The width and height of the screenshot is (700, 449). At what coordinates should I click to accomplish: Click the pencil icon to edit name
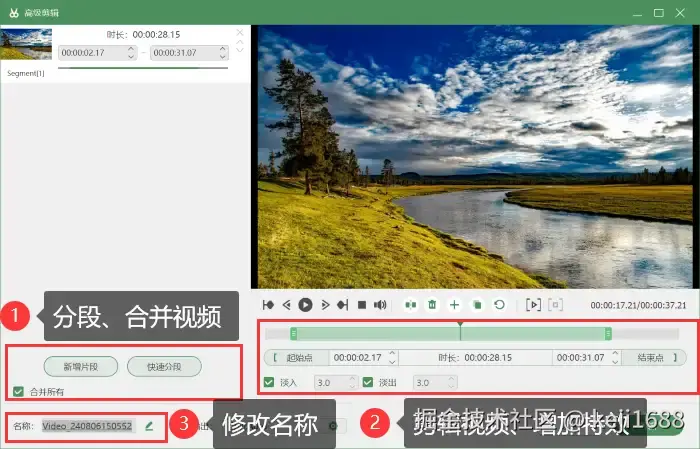point(149,426)
